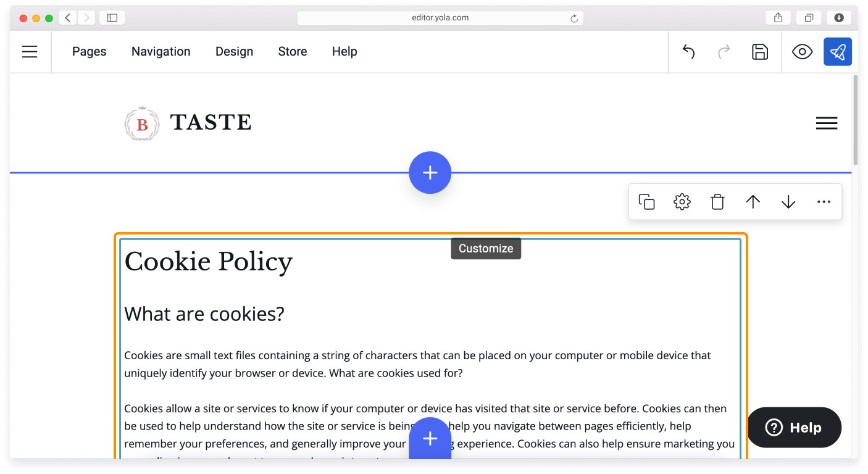The height and width of the screenshot is (474, 868).
Task: Open the widget settings gear
Action: click(x=682, y=201)
